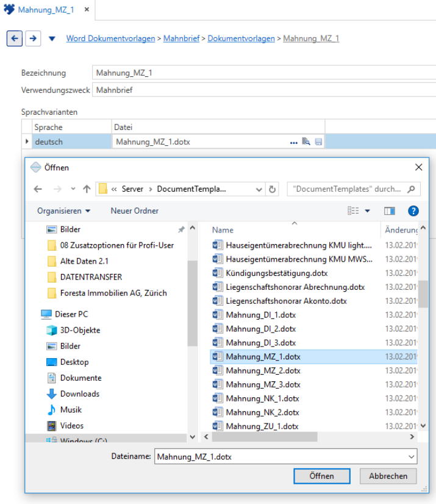The image size is (436, 504).
Task: Toggle the preview pane icon
Action: click(x=390, y=211)
